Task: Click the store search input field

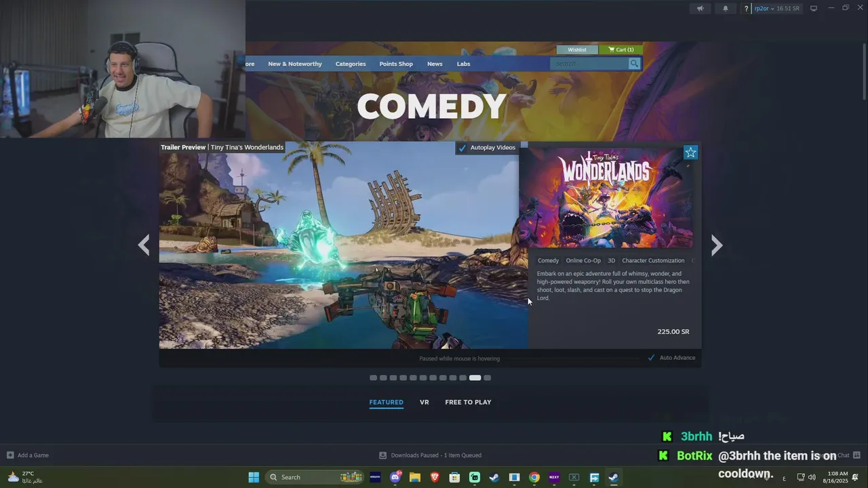Action: [x=589, y=64]
